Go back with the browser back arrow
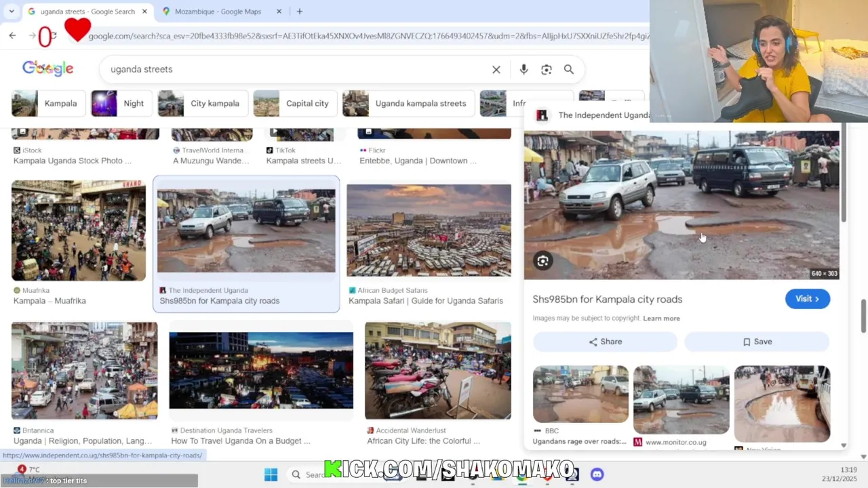868x488 pixels. coord(12,35)
